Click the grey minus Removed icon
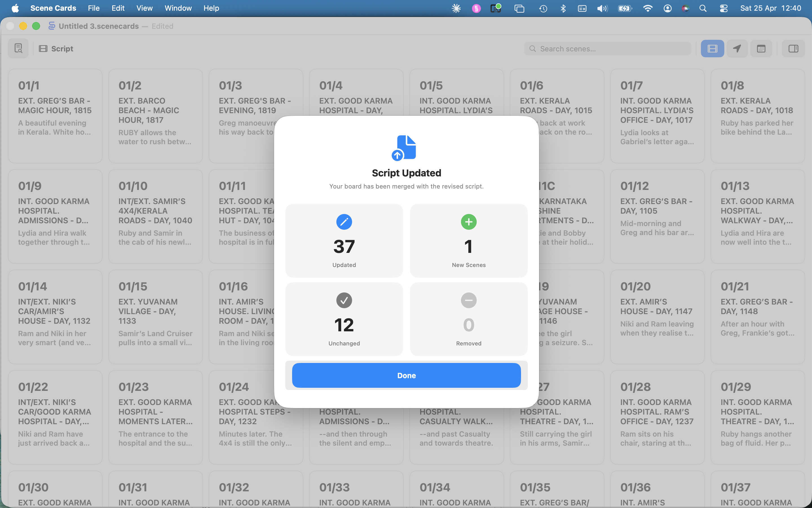The image size is (812, 508). (469, 300)
